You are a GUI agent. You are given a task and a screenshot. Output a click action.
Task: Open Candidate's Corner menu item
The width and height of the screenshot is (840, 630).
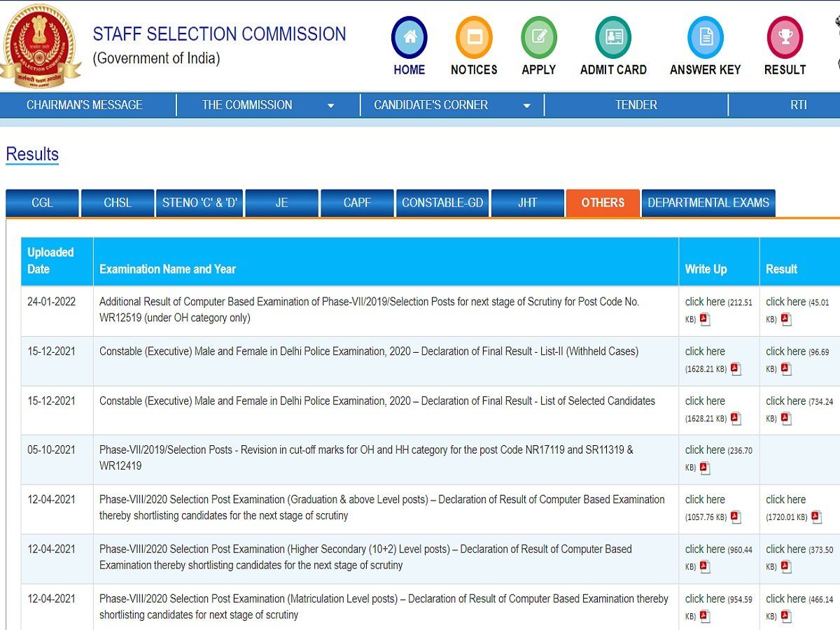coord(431,105)
